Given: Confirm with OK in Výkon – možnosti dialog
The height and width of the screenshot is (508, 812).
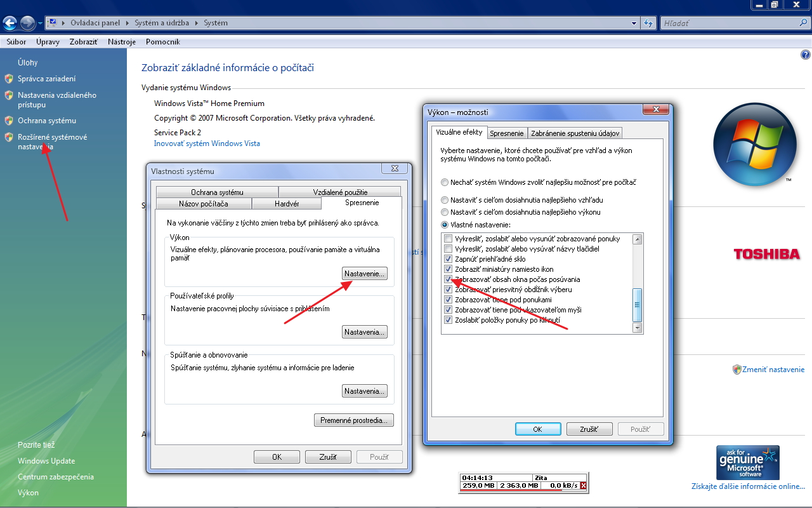Looking at the screenshot, I should [x=537, y=429].
